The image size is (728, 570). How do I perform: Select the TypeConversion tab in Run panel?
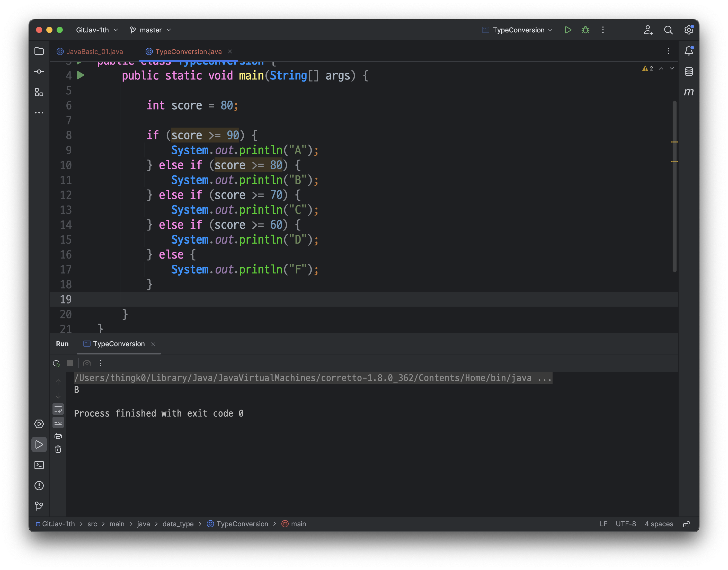click(119, 344)
